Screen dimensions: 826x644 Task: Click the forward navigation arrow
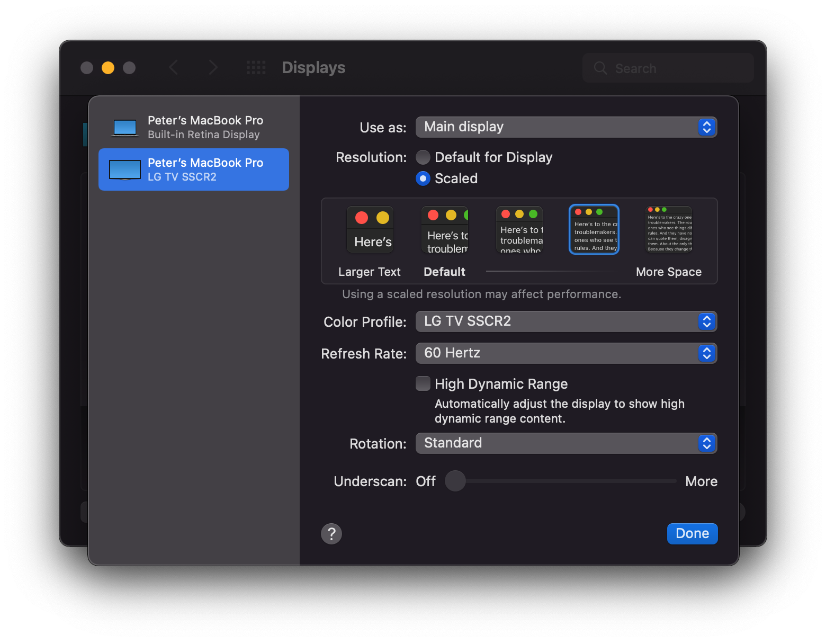tap(213, 67)
